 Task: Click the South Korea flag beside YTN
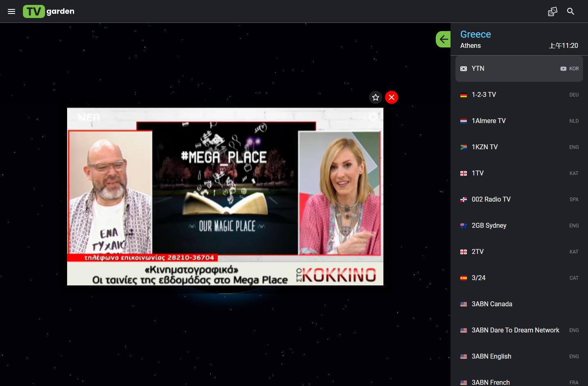click(464, 69)
